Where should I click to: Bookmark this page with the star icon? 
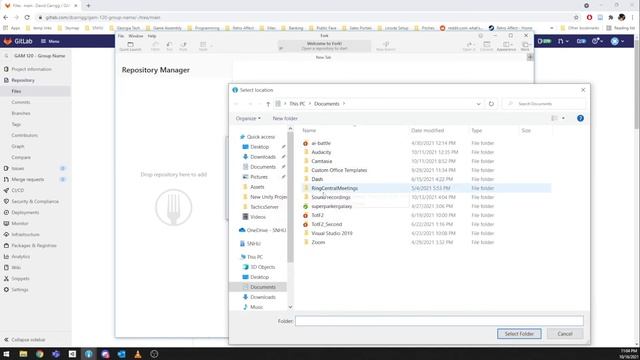pos(576,18)
